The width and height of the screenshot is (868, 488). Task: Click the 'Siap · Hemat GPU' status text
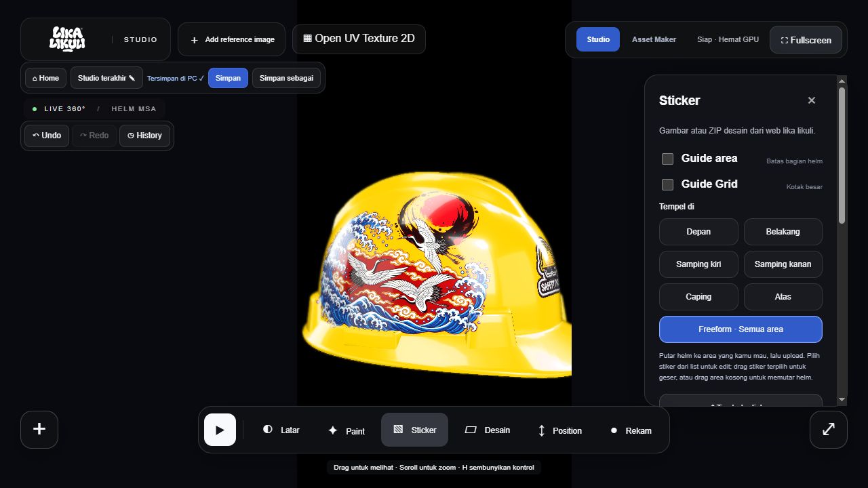pos(728,39)
